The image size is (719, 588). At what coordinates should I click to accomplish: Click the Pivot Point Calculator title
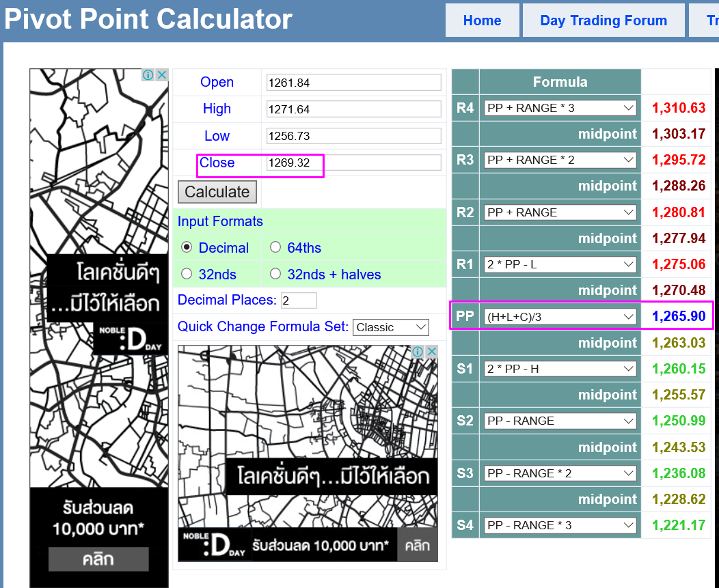(148, 19)
